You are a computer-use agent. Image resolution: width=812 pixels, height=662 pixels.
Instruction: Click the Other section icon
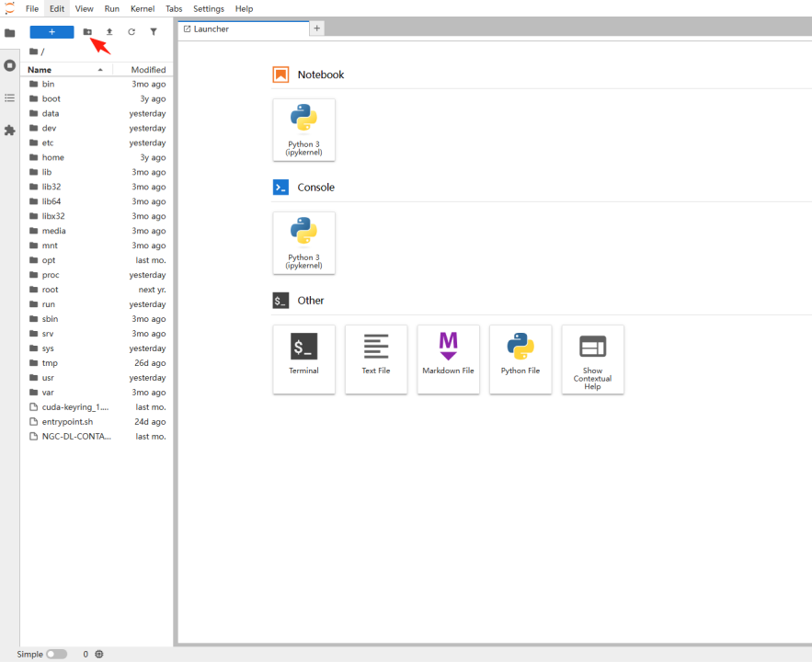280,301
